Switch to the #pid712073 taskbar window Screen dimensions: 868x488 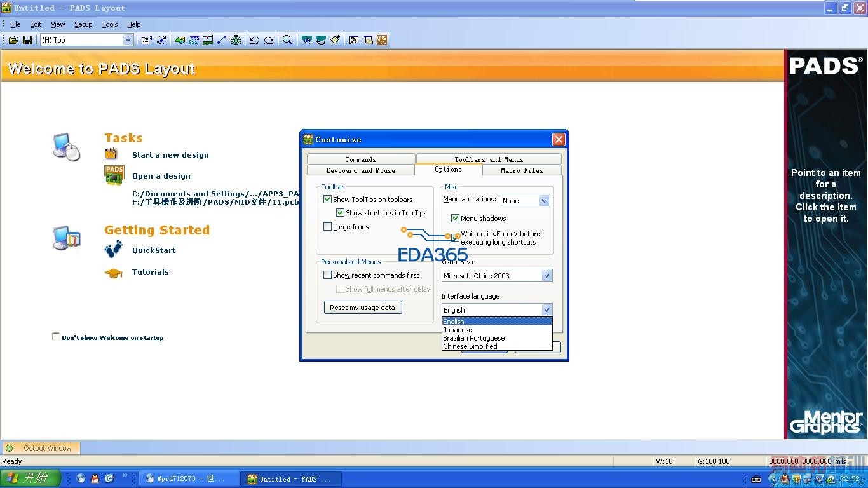189,478
